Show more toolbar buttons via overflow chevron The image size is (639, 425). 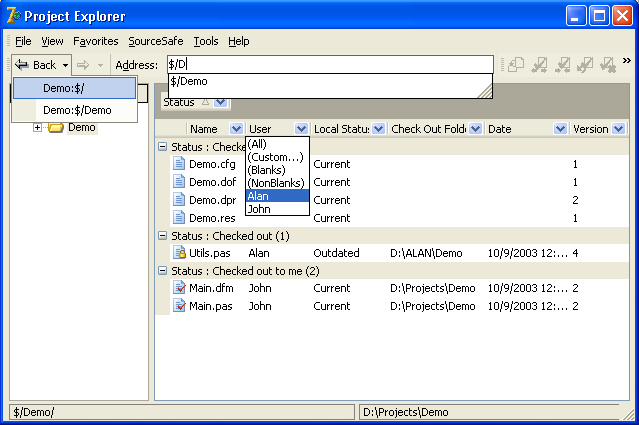627,61
